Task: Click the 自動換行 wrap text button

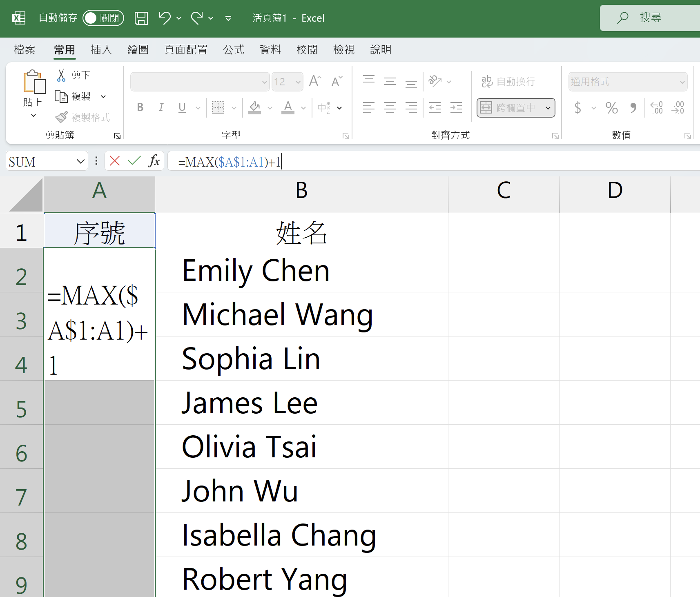Action: pyautogui.click(x=508, y=82)
